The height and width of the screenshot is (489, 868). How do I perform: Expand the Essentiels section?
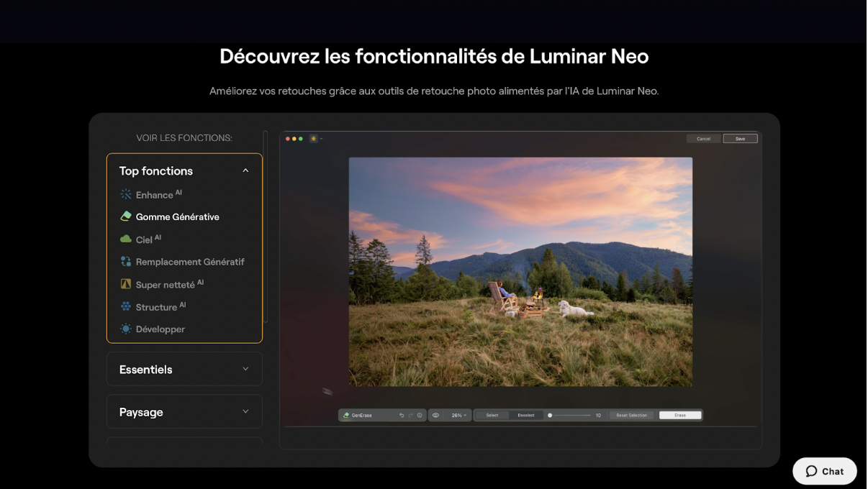tap(245, 369)
